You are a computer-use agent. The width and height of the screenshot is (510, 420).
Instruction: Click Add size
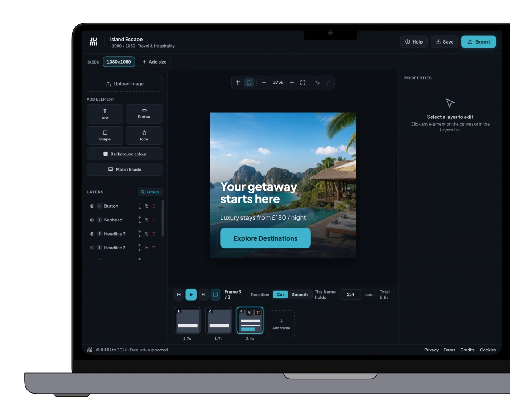coord(155,62)
